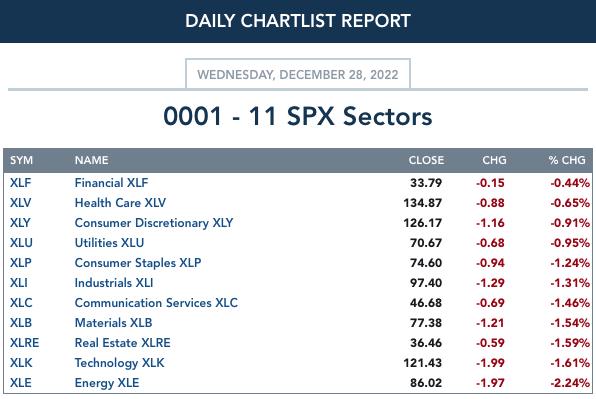The height and width of the screenshot is (399, 596).
Task: Open Communication Services XLC link
Action: [156, 303]
